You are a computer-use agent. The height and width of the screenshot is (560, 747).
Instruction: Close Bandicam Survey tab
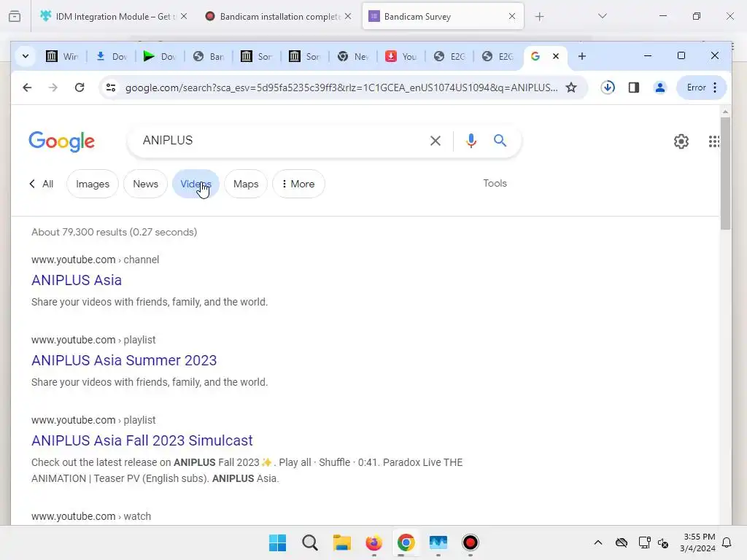click(x=511, y=16)
